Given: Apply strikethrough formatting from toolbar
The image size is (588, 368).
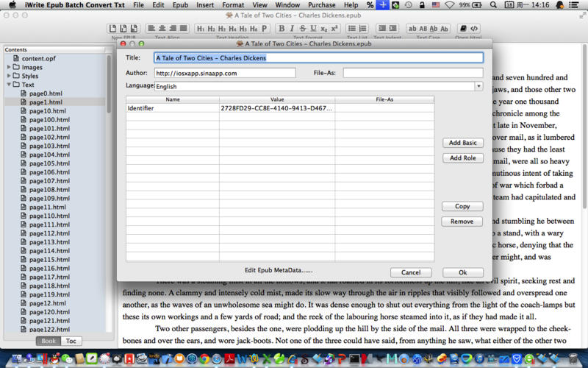Looking at the screenshot, I should [302, 29].
